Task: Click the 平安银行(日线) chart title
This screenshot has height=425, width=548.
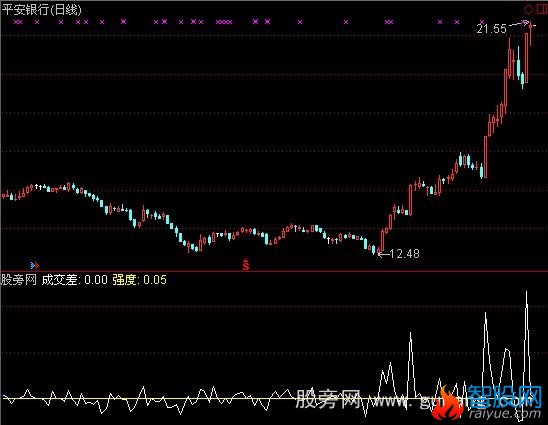Action: pyautogui.click(x=42, y=10)
